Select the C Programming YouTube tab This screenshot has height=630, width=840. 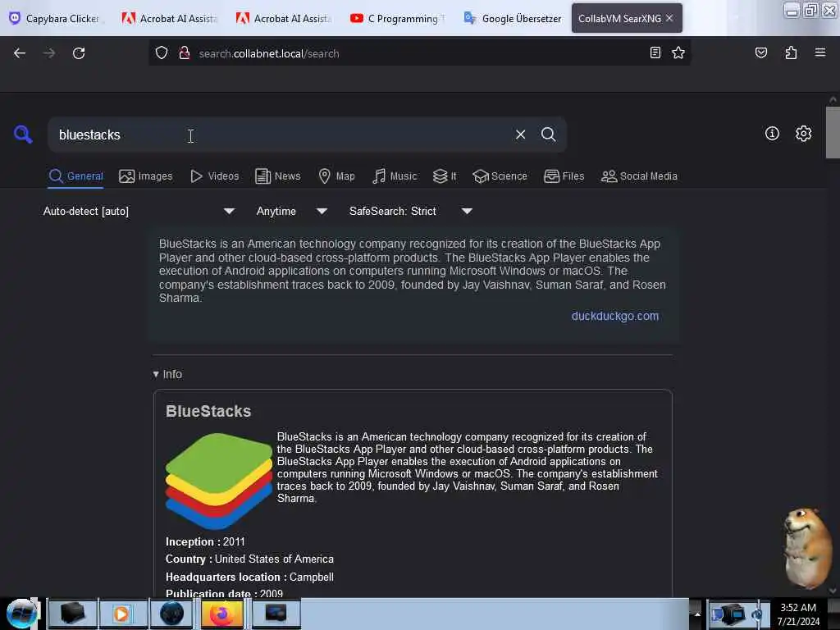pyautogui.click(x=398, y=18)
